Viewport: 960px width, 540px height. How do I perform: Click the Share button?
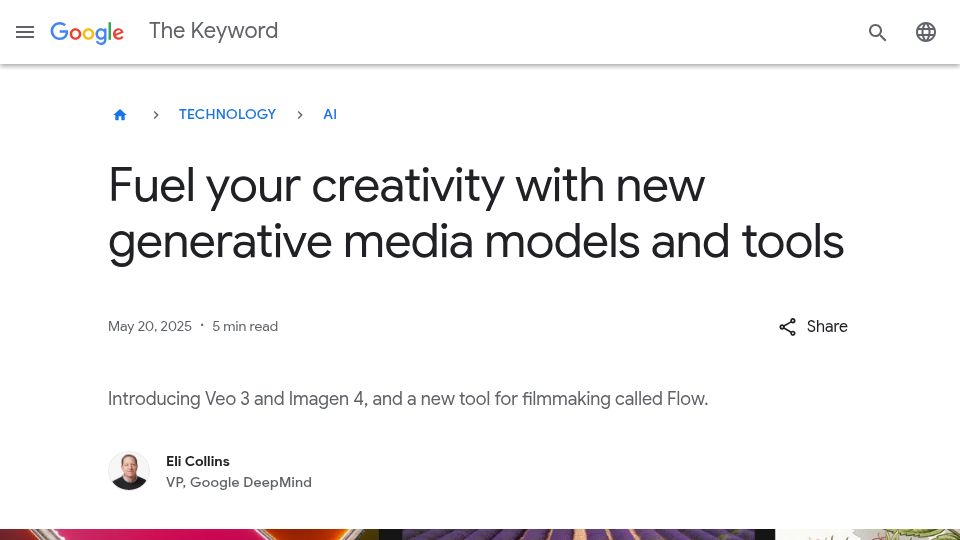[x=813, y=326]
